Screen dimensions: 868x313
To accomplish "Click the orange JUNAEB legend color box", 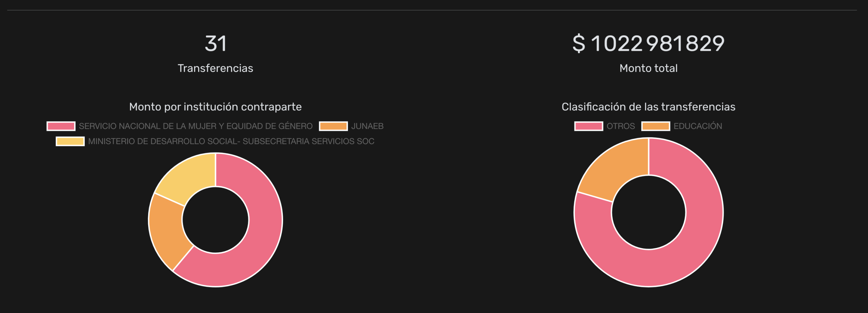I will 333,126.
